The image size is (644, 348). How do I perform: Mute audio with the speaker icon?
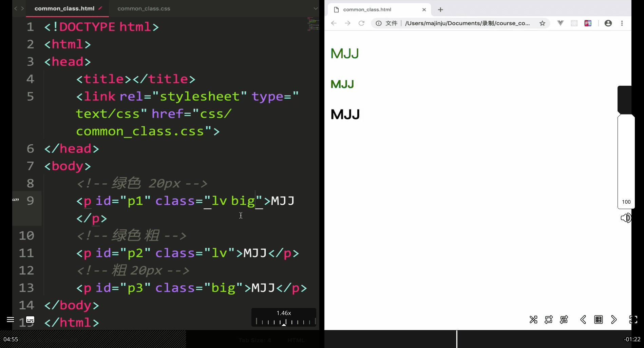click(x=626, y=218)
